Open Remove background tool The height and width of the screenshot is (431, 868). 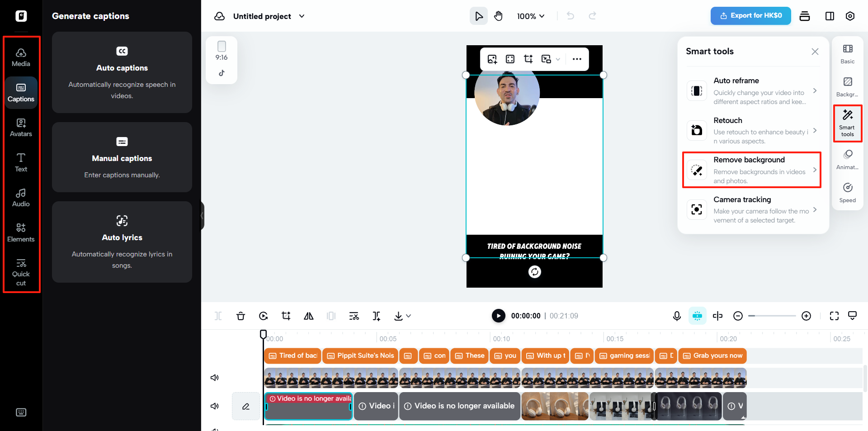(753, 170)
